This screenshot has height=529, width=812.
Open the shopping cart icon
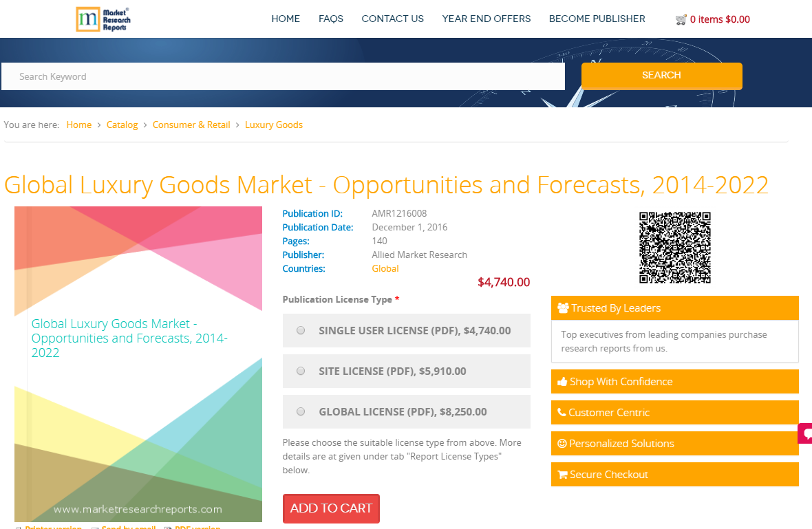pyautogui.click(x=681, y=20)
